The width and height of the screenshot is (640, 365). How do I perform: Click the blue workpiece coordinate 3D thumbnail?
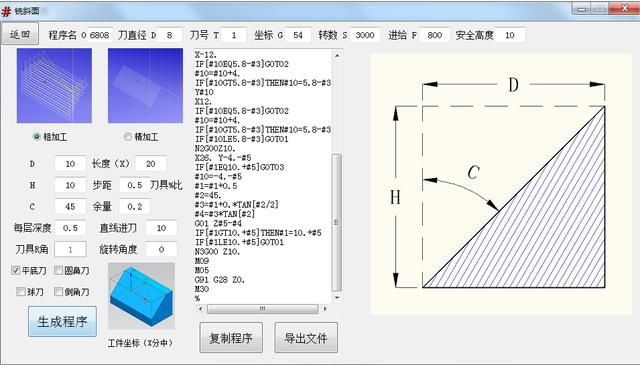[141, 296]
